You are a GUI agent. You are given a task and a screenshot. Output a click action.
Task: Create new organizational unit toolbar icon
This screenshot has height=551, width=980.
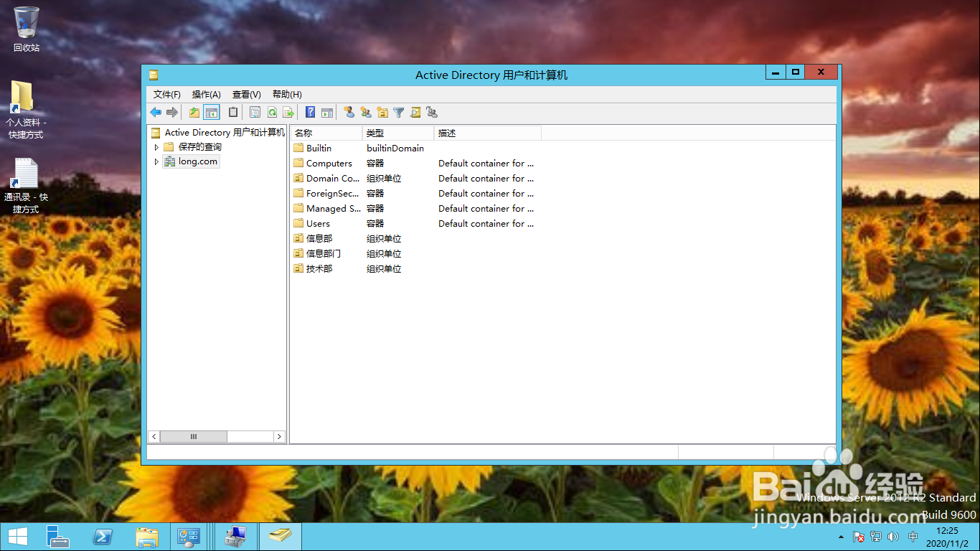pos(382,113)
